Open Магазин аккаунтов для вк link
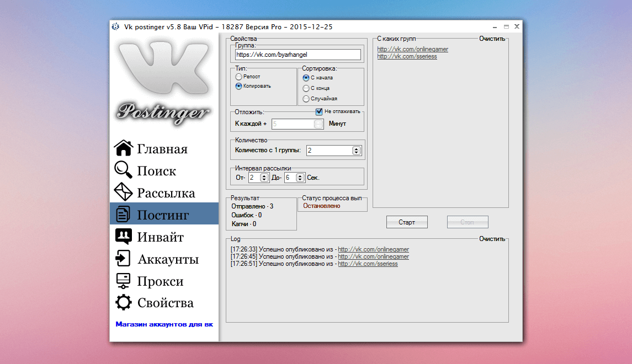Screen dimensions: 632x364 coord(164,324)
